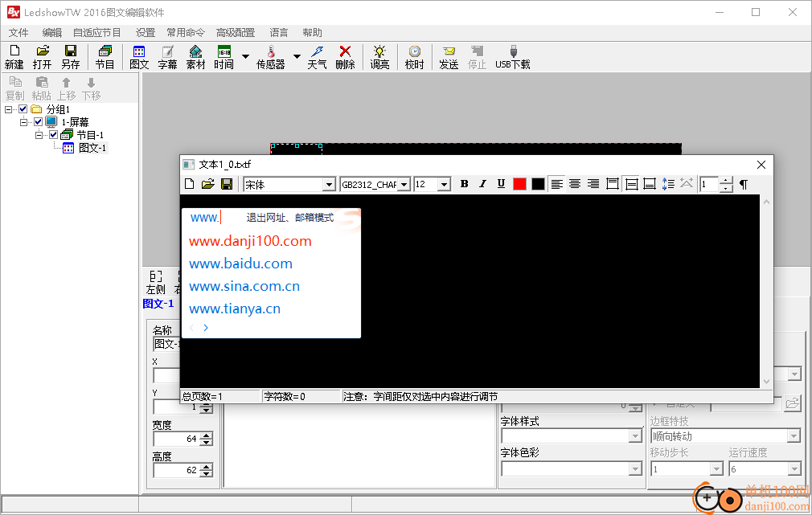Click the new document icon in text editor
This screenshot has width=812, height=515.
(190, 184)
